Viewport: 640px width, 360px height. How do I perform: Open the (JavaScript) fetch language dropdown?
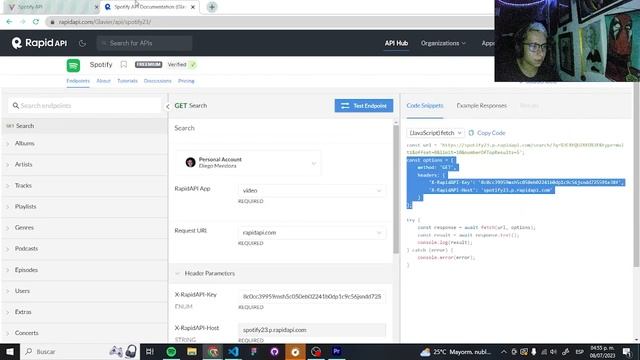pos(435,133)
